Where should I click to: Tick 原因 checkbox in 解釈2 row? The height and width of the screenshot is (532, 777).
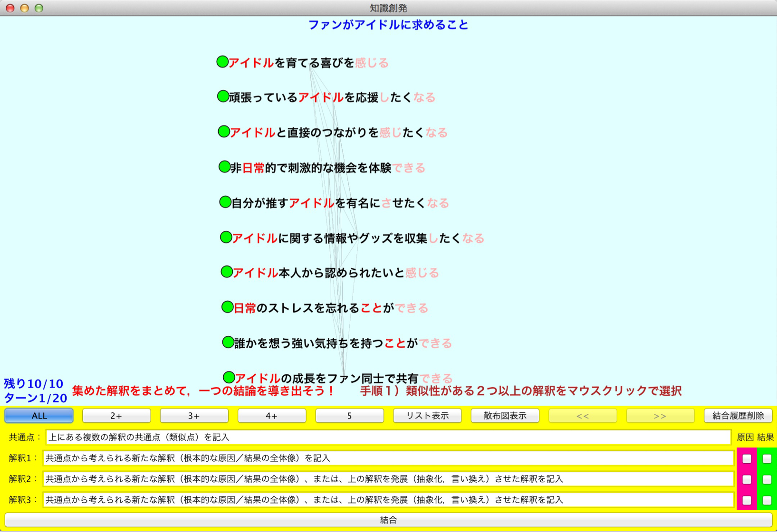(747, 479)
